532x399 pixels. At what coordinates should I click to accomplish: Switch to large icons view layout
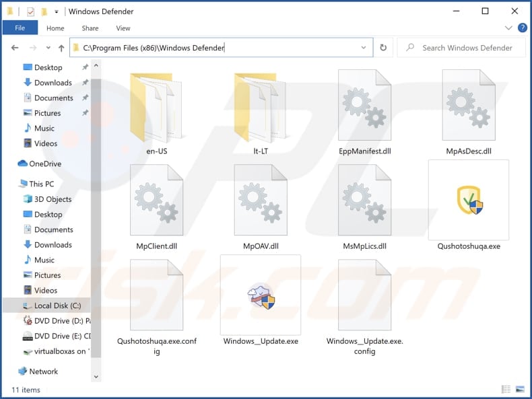[x=520, y=389]
